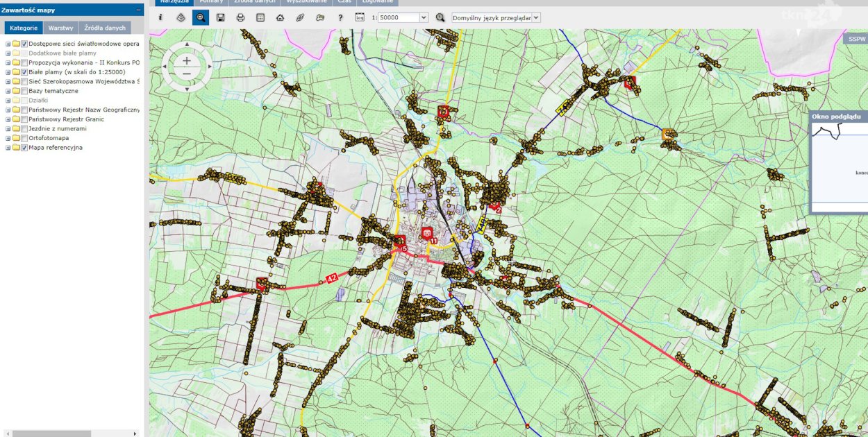Collapse the Zawartość mapy panel
Image resolution: width=868 pixels, height=437 pixels.
(139, 10)
